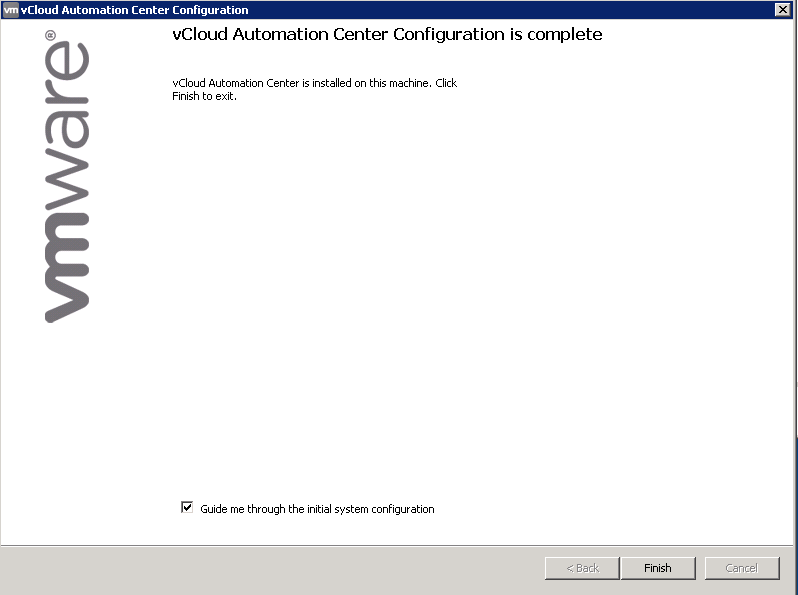Close the vCloud Automation Center Configuration window
Image resolution: width=798 pixels, height=595 pixels.
(x=782, y=9)
